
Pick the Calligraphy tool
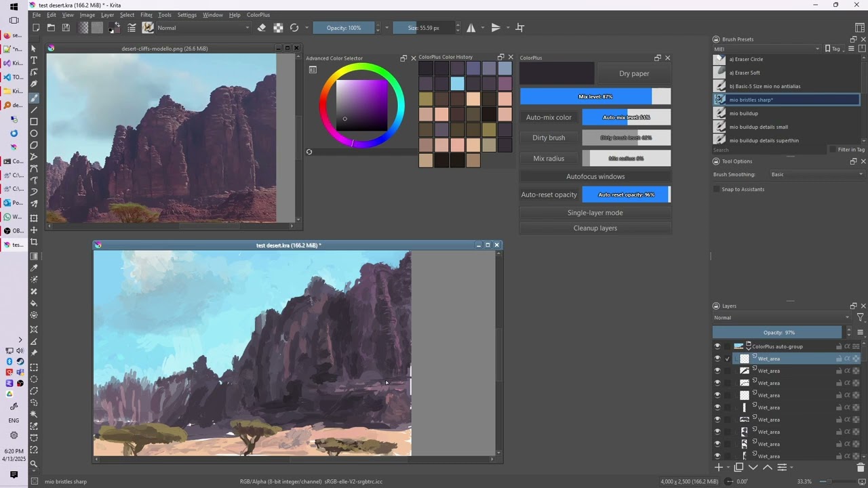tap(34, 85)
